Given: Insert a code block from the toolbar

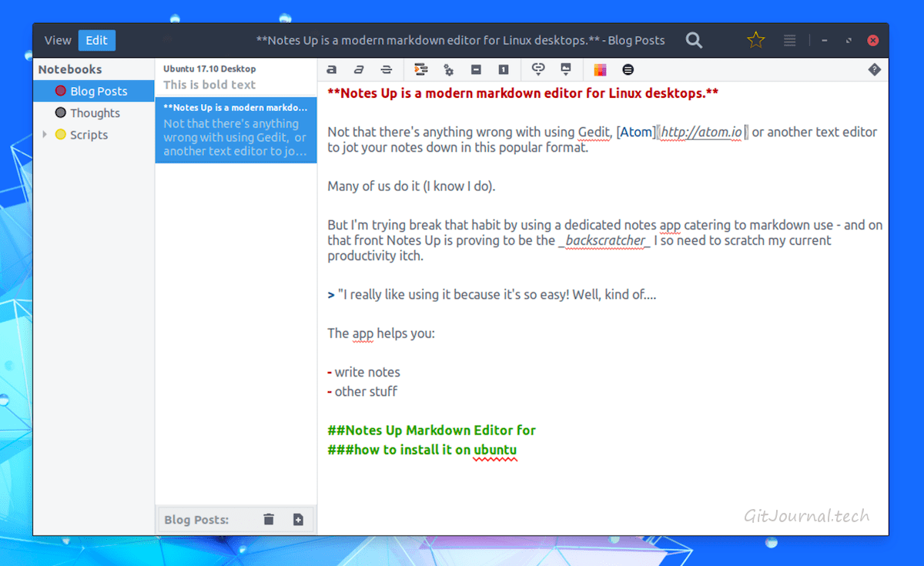Looking at the screenshot, I should coord(420,69).
